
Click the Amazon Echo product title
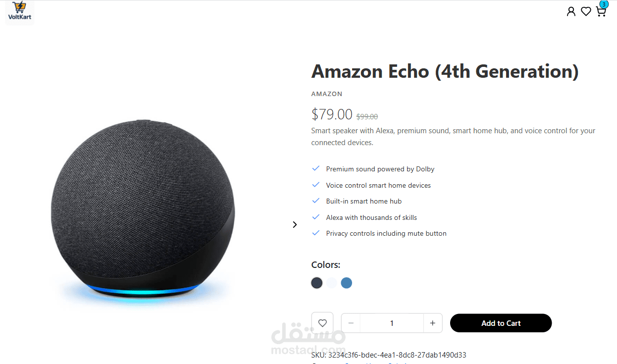[445, 71]
